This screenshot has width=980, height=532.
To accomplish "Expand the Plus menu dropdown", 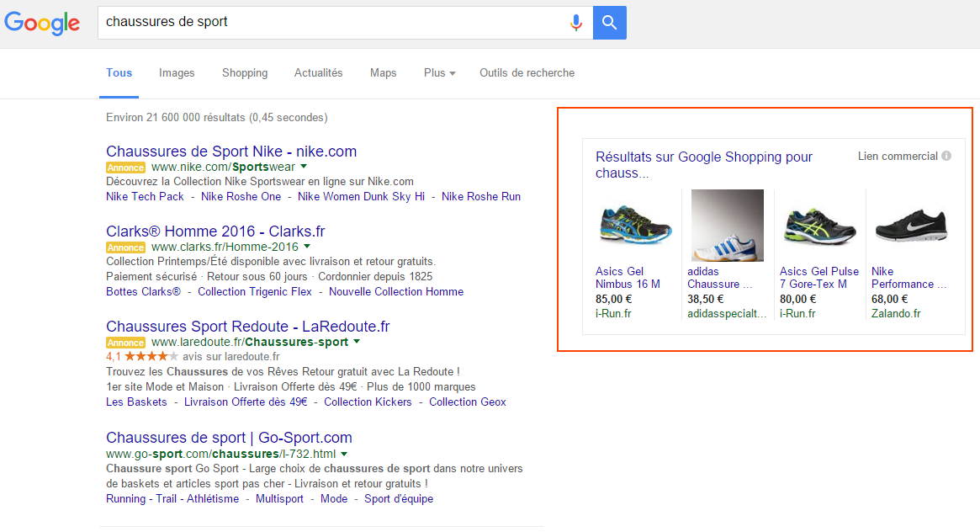I will [x=439, y=73].
